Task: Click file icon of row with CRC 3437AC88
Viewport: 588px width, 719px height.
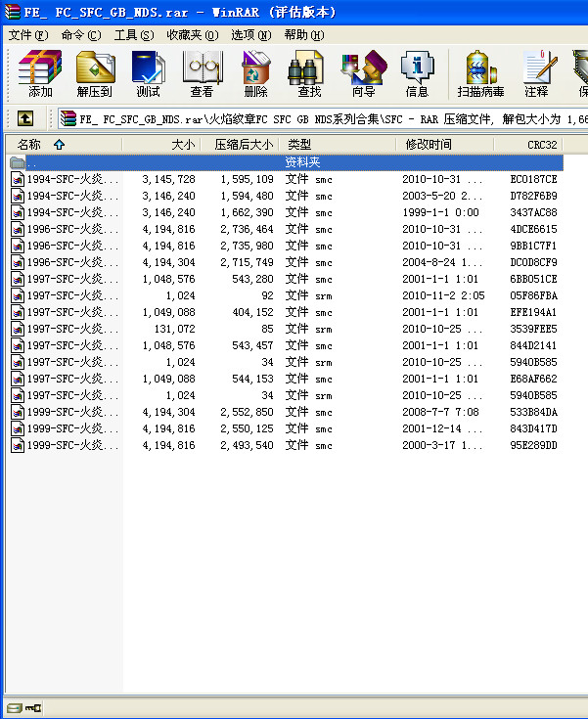Action: coord(18,212)
